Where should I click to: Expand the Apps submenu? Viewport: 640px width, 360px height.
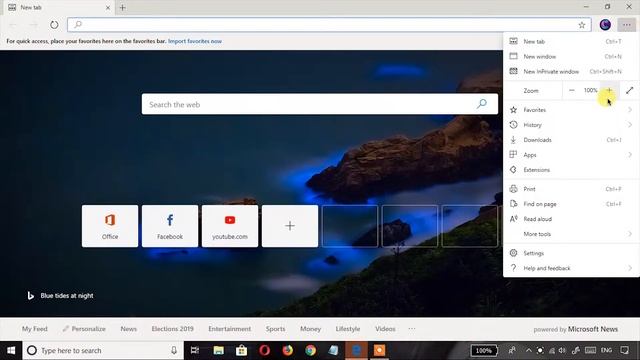pos(571,155)
